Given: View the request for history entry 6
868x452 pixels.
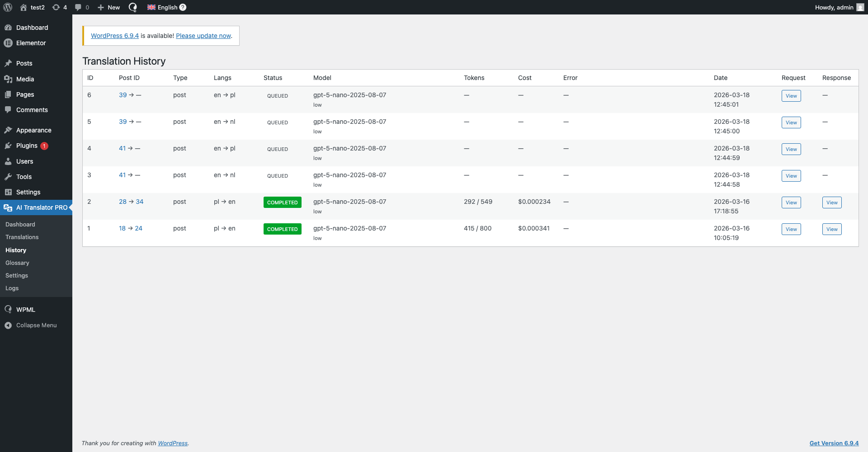Looking at the screenshot, I should coord(791,96).
